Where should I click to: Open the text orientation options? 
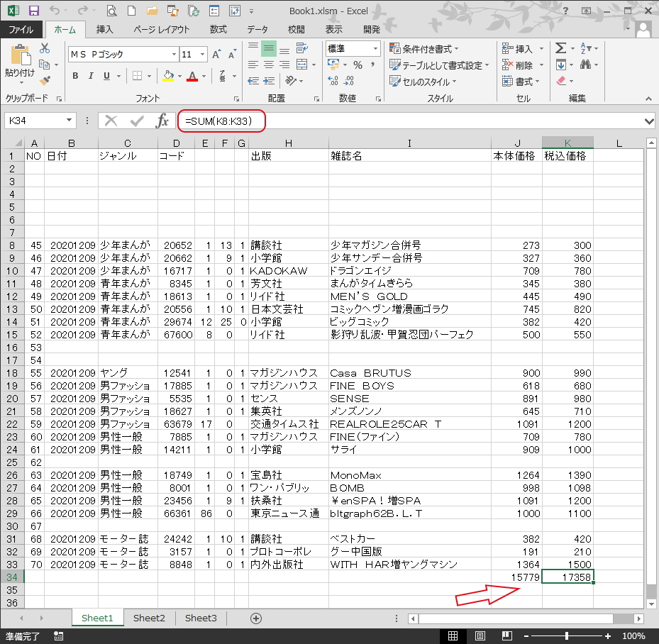(294, 80)
